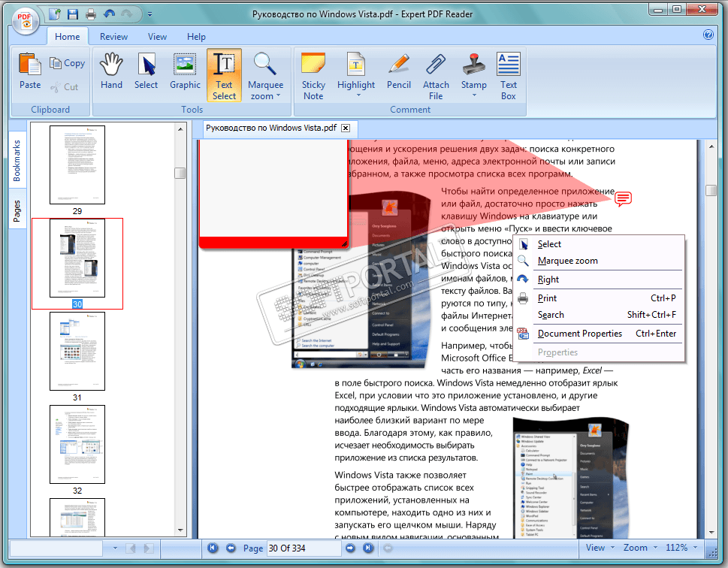Open the Help question mark icon
Screen dimensions: 728x568
click(708, 35)
